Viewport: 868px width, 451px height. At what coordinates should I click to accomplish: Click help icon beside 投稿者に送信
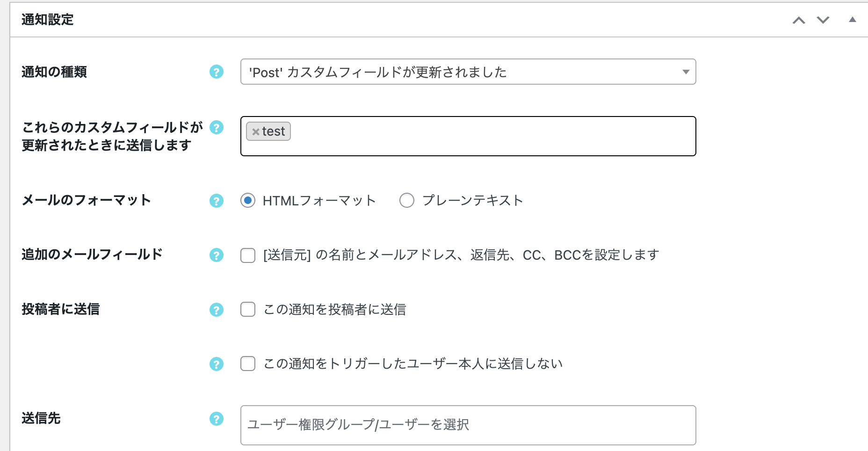tap(216, 310)
